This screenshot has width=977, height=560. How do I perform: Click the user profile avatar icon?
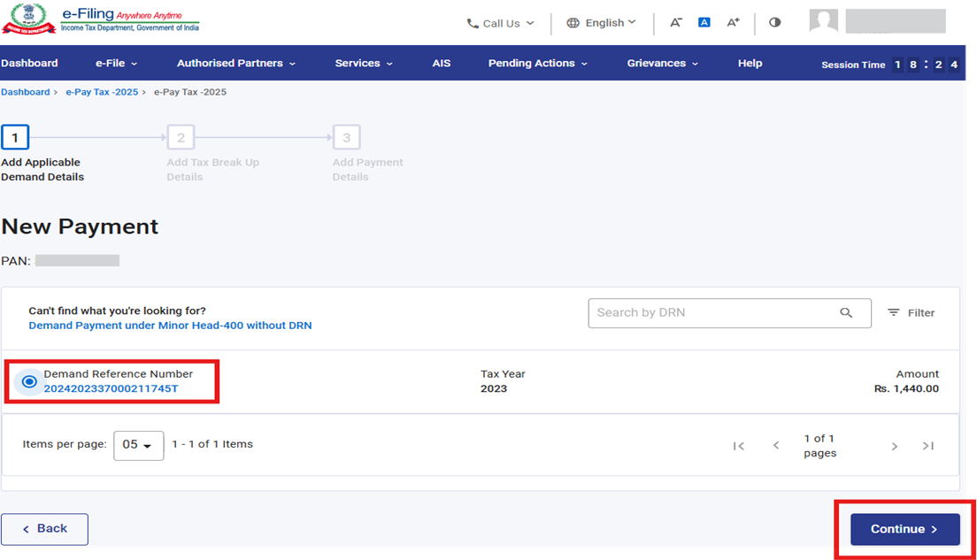coord(823,21)
